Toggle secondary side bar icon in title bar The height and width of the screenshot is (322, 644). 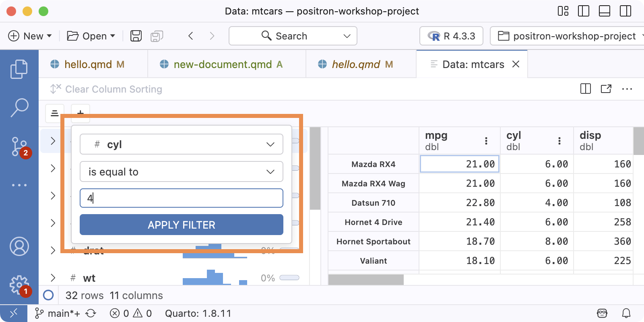(625, 11)
